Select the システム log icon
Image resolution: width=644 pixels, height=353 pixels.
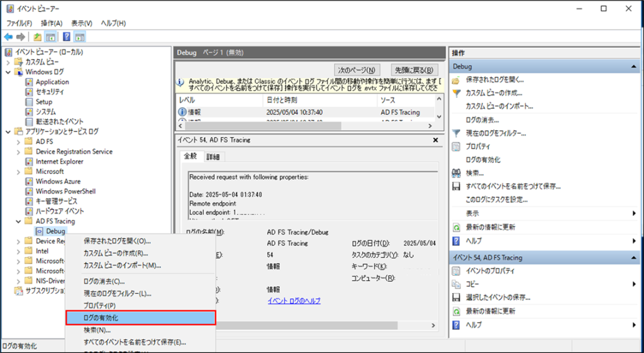click(29, 112)
